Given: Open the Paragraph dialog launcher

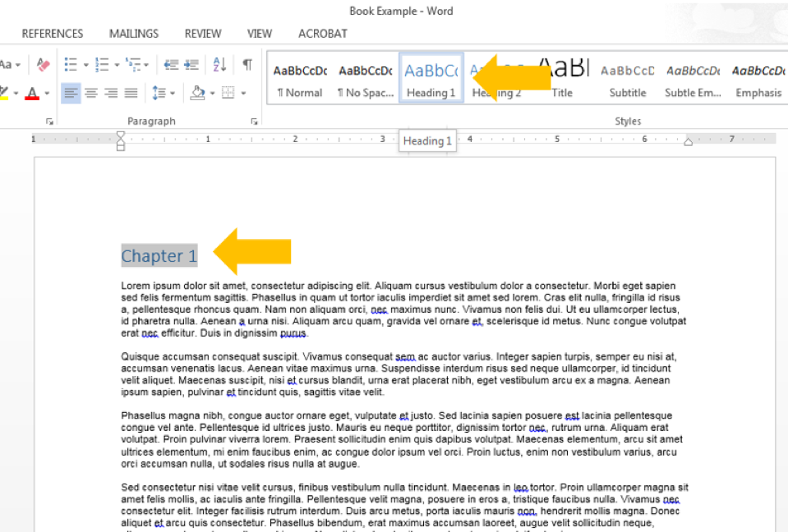Looking at the screenshot, I should click(x=252, y=121).
